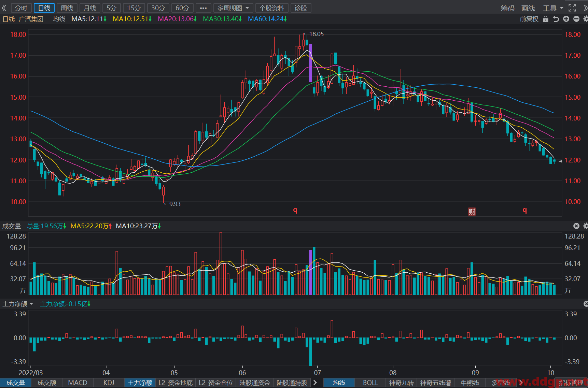Close the 主力净额 sub-panel

(586, 304)
